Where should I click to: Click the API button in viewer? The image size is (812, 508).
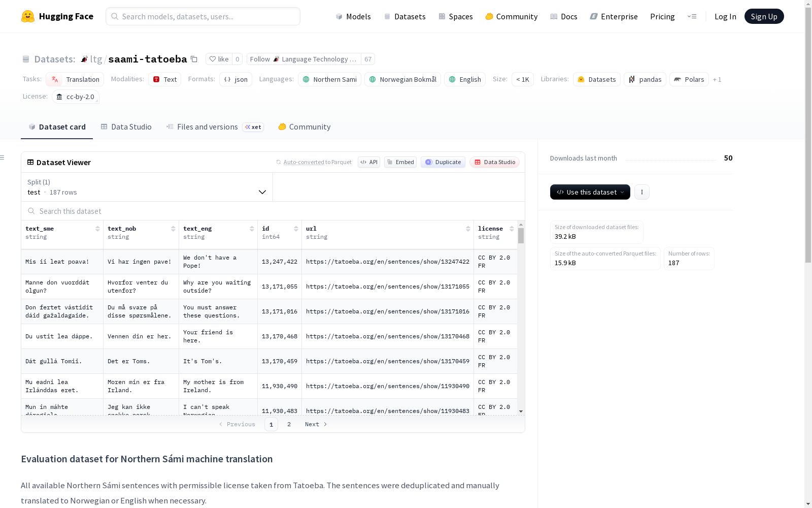click(369, 162)
